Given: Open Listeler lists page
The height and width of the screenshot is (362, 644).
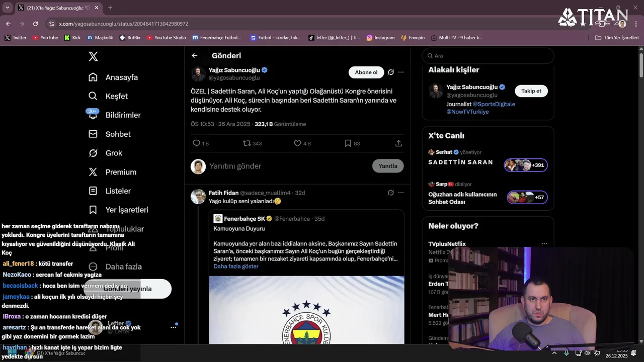Looking at the screenshot, I should pyautogui.click(x=110, y=191).
